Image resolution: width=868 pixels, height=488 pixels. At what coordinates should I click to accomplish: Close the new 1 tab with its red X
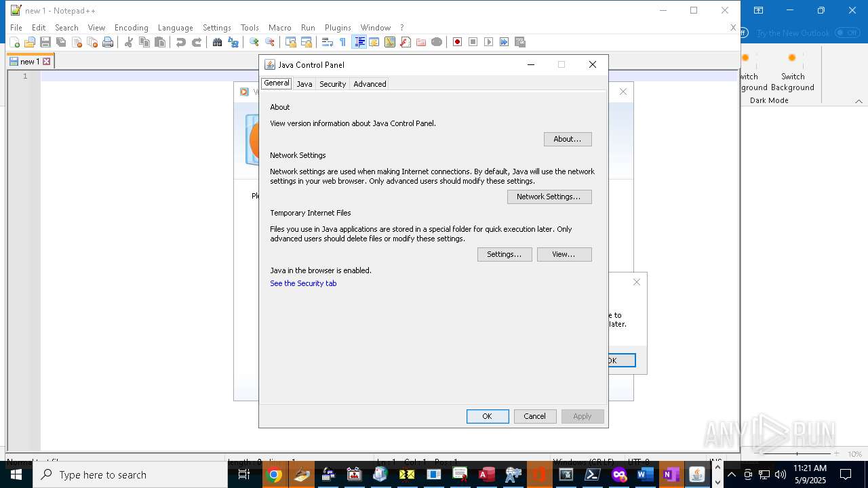point(47,61)
